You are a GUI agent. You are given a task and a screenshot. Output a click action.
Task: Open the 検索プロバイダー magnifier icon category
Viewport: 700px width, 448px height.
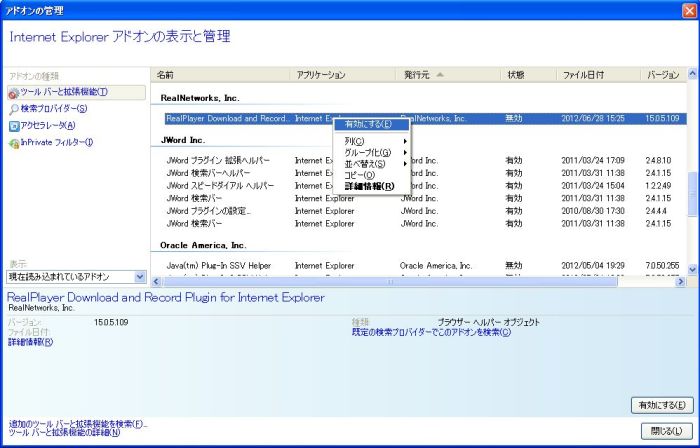point(14,109)
